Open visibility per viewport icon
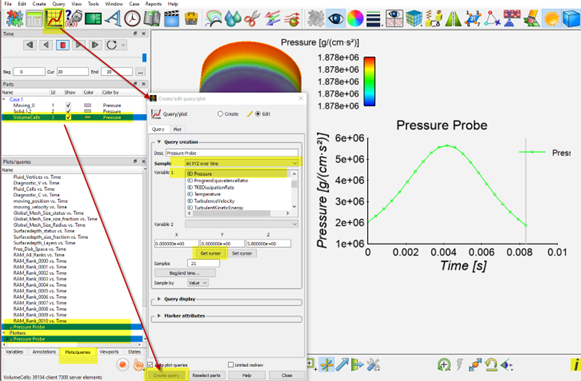 [394, 18]
